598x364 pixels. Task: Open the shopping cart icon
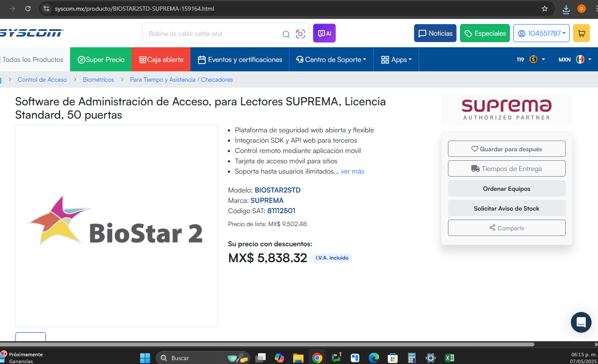[581, 33]
